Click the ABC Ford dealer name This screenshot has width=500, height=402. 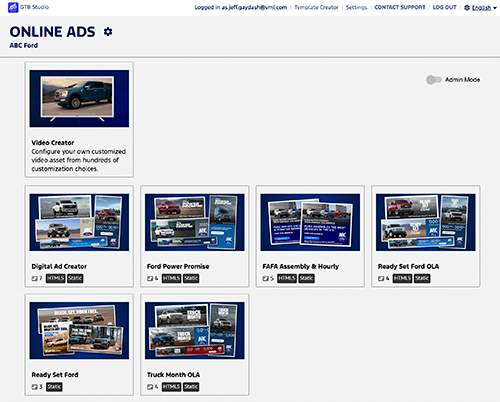pos(24,46)
